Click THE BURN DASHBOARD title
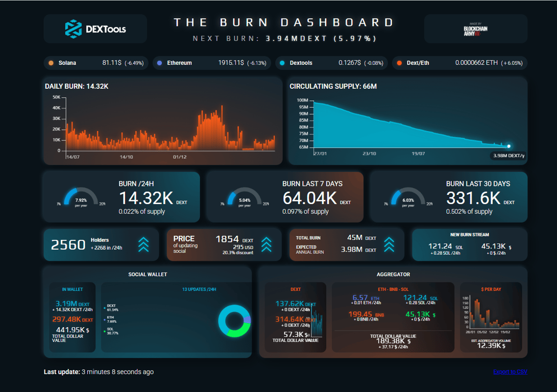Screen dimensions: 557x392 tap(284, 22)
